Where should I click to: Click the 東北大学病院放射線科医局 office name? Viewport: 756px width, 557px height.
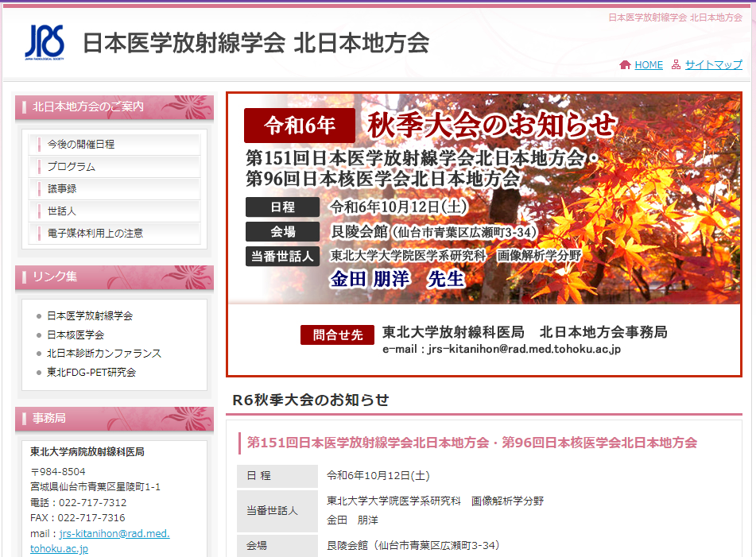[x=87, y=451]
